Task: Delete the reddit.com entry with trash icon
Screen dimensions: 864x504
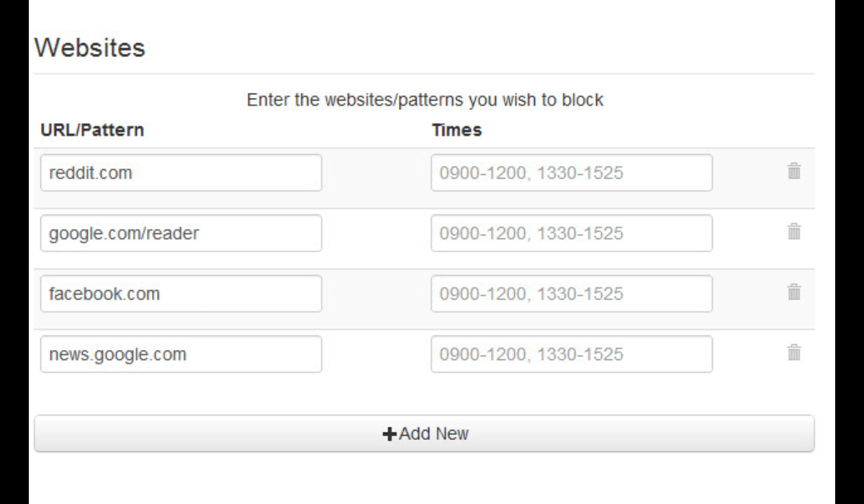Action: (x=794, y=171)
